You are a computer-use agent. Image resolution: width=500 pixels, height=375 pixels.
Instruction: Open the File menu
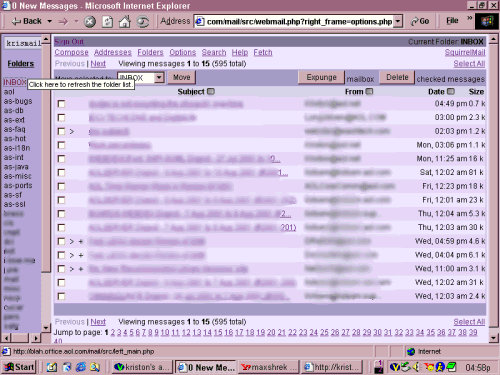[452, 21]
